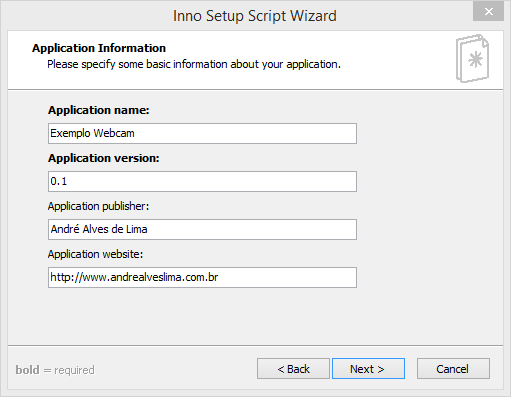Click the http://www.andrealveslima.com.br URL text

[134, 277]
